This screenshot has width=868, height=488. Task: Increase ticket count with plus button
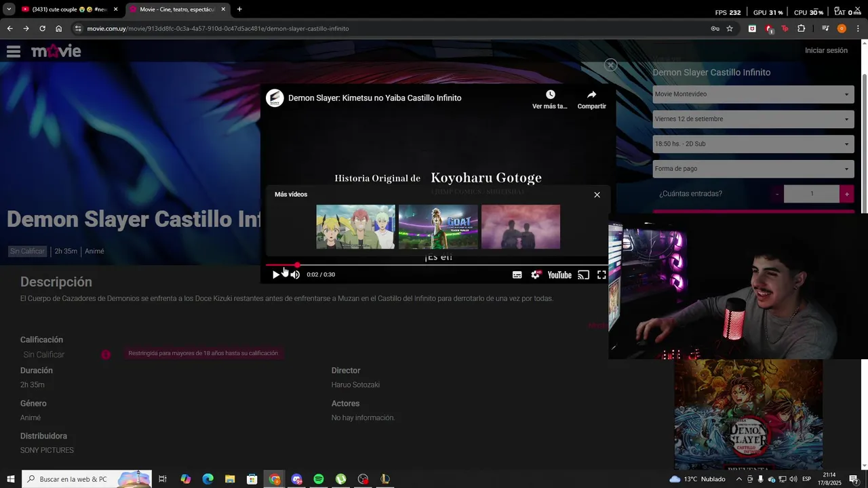click(x=846, y=194)
